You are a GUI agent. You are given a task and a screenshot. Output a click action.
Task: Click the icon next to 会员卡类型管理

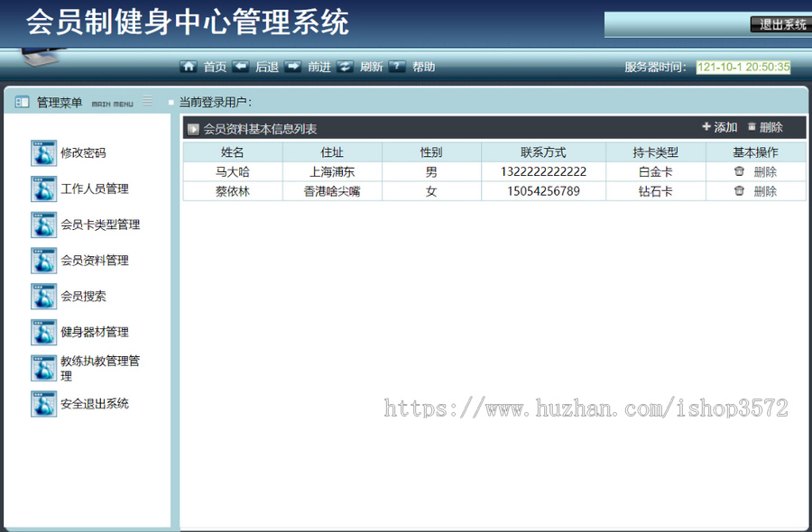[43, 225]
